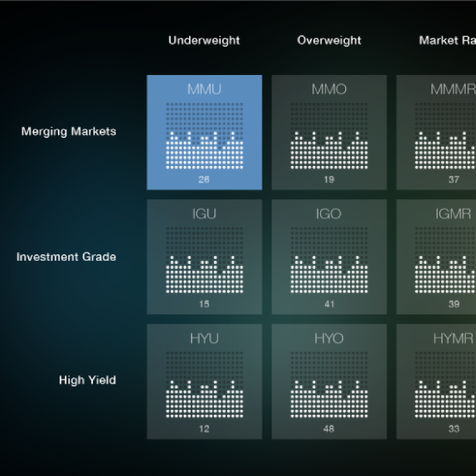476x476 pixels.
Task: Click the Underweight column header
Action: (204, 41)
